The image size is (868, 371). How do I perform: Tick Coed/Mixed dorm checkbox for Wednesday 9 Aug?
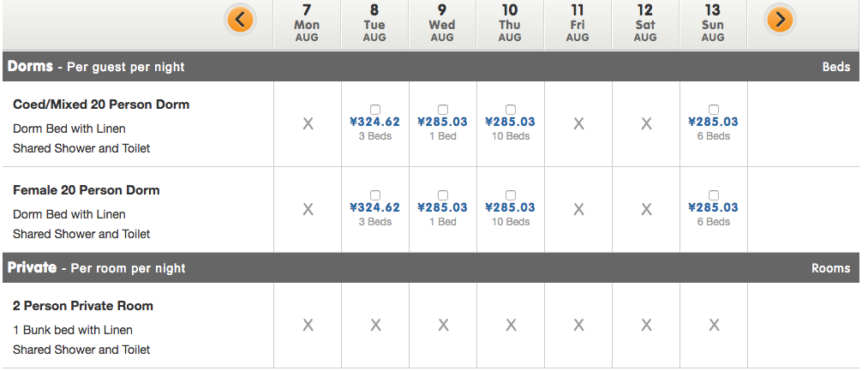(x=443, y=110)
